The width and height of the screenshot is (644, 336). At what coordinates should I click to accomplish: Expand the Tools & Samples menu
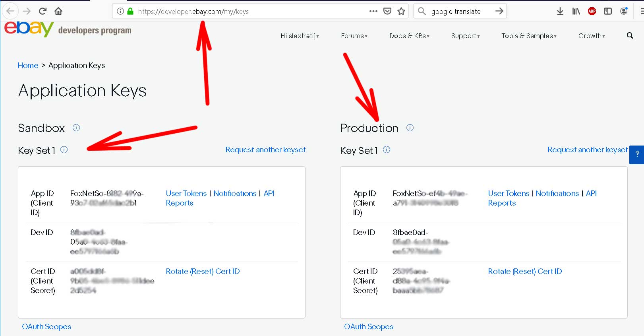[529, 36]
